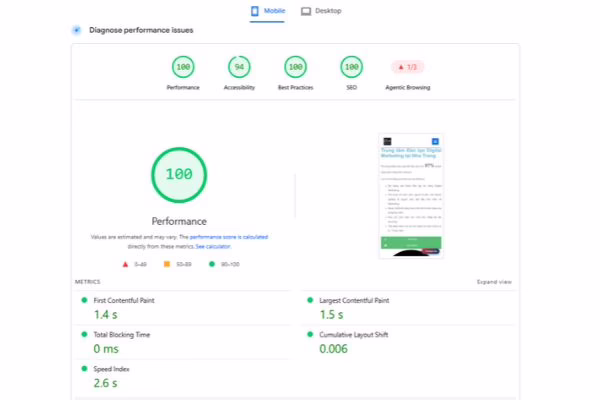
Task: Click the Accessibility label
Action: coord(239,88)
